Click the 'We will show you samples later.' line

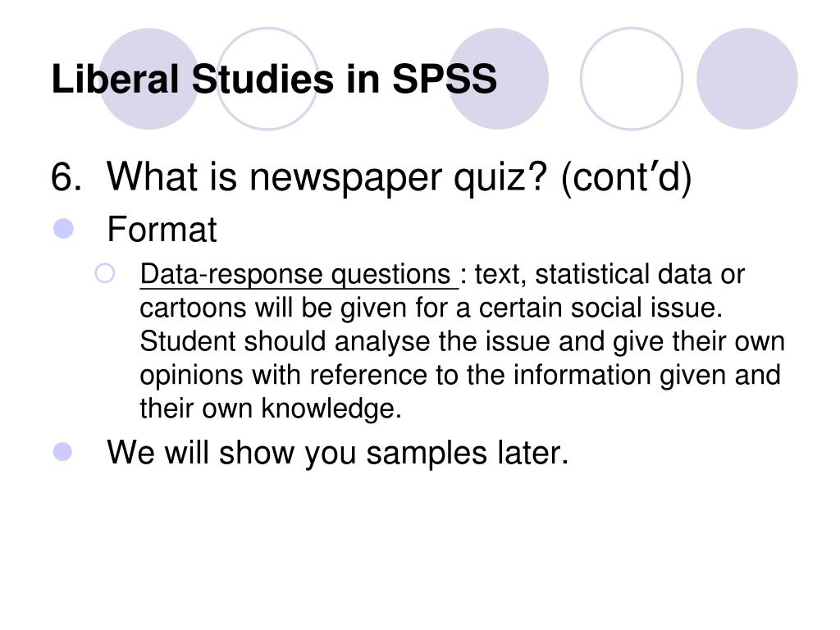pos(337,453)
